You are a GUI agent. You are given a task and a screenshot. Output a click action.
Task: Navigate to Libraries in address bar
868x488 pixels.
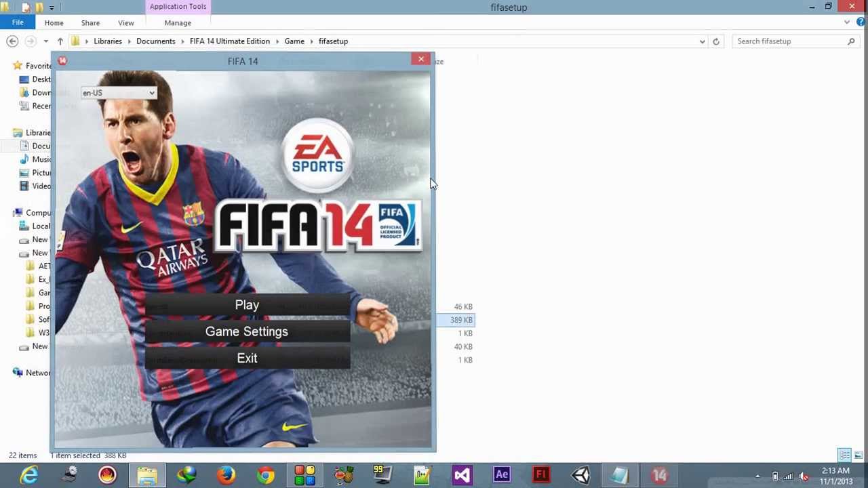(x=108, y=41)
